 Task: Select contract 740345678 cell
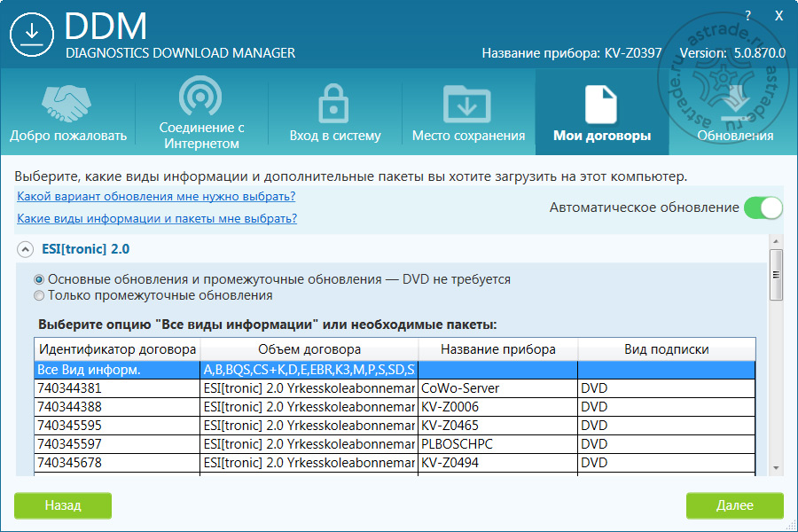coord(117,463)
